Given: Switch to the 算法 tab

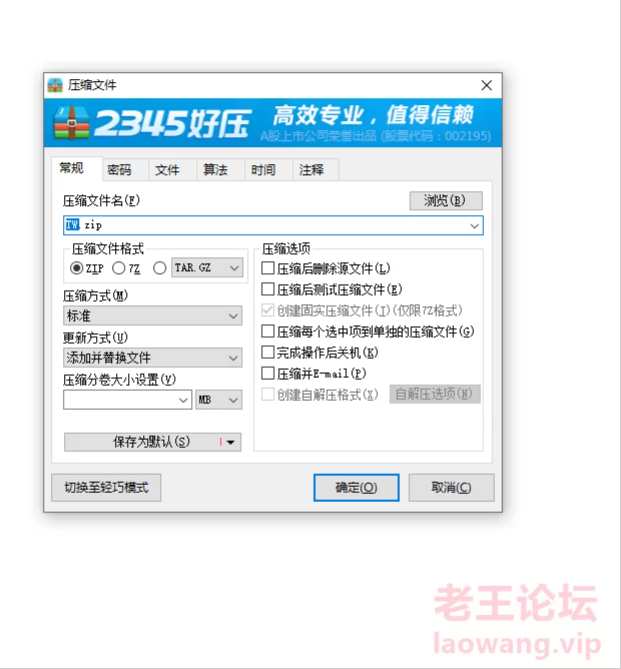Looking at the screenshot, I should point(215,170).
